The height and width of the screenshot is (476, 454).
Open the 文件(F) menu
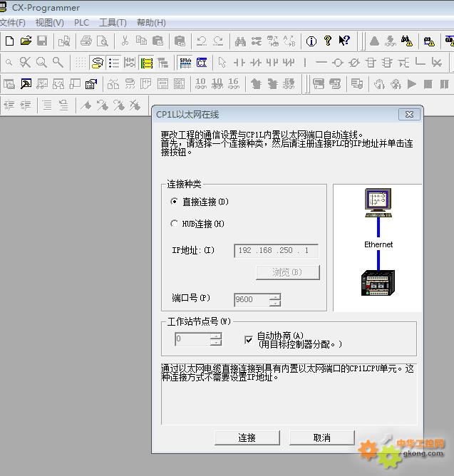13,23
